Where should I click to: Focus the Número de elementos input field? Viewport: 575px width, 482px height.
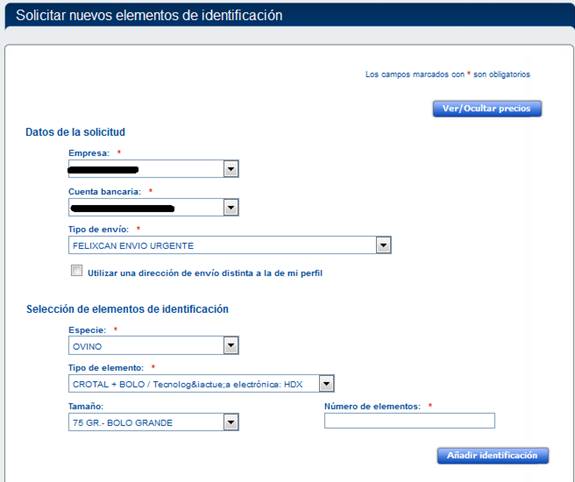coord(409,421)
